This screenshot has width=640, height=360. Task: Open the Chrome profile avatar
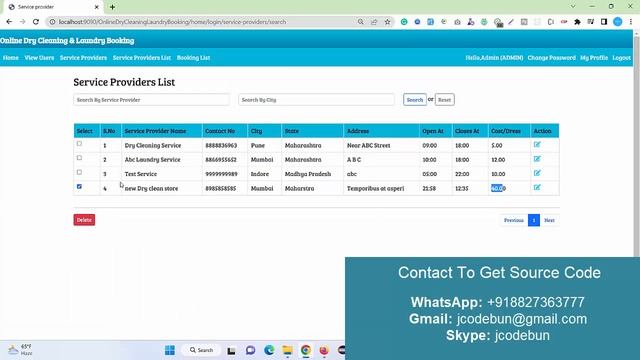pyautogui.click(x=618, y=22)
